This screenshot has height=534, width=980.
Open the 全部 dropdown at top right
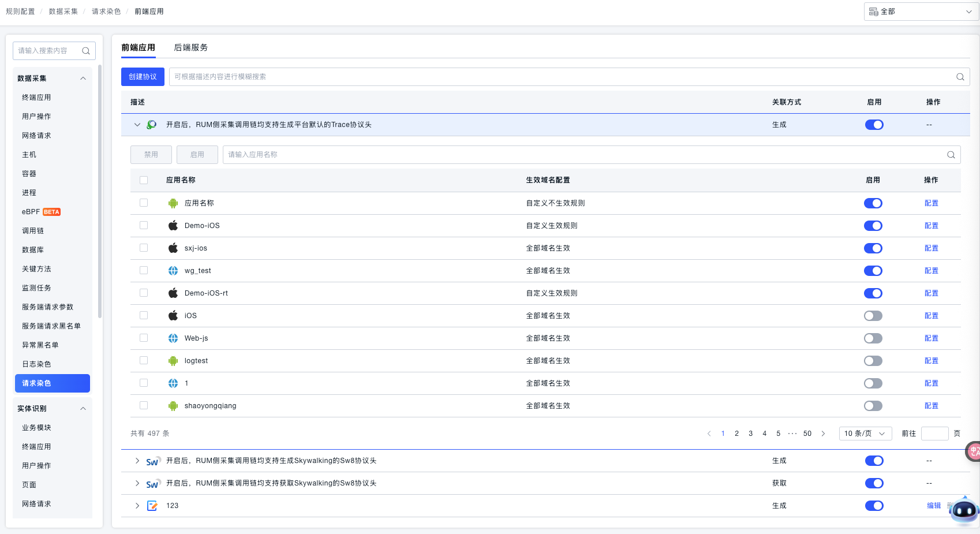[921, 12]
